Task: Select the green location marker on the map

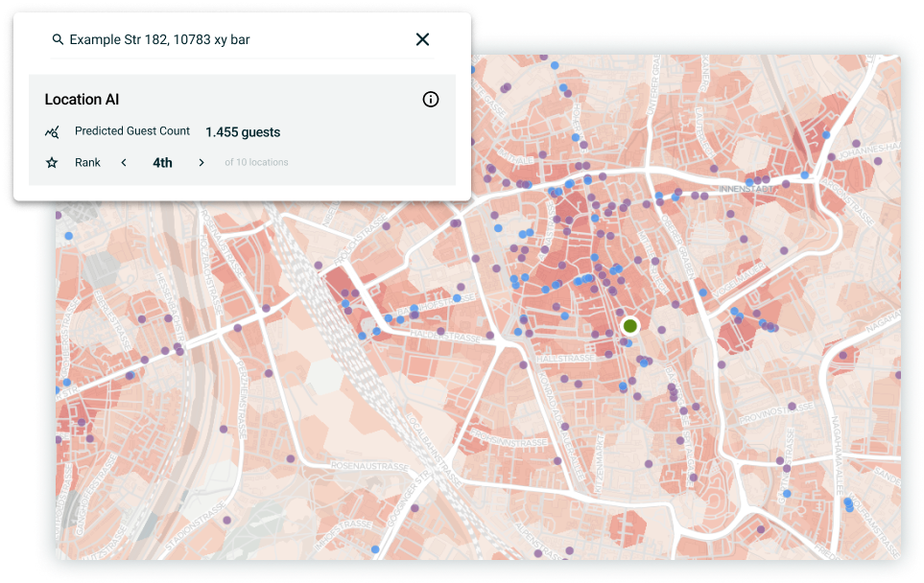Action: tap(630, 326)
